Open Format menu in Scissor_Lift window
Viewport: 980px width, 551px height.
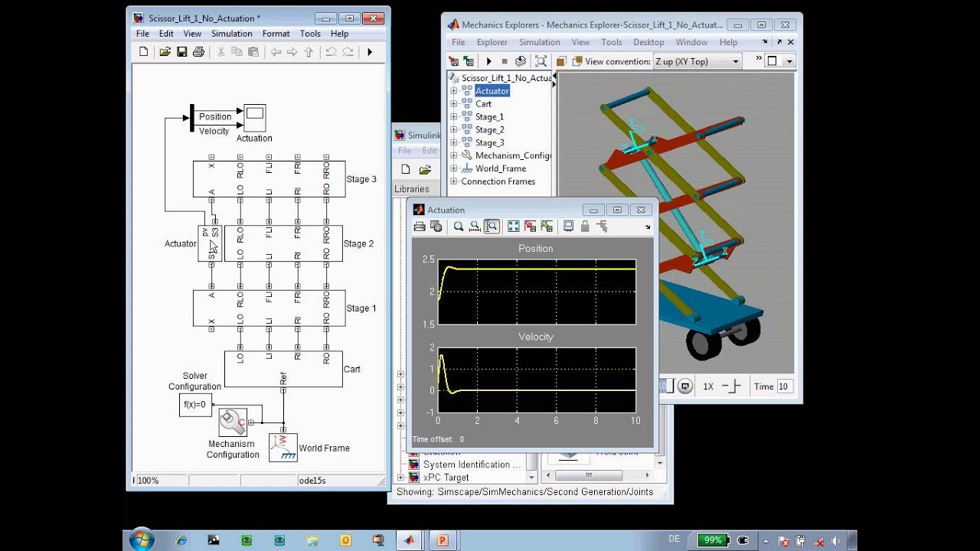pyautogui.click(x=276, y=34)
